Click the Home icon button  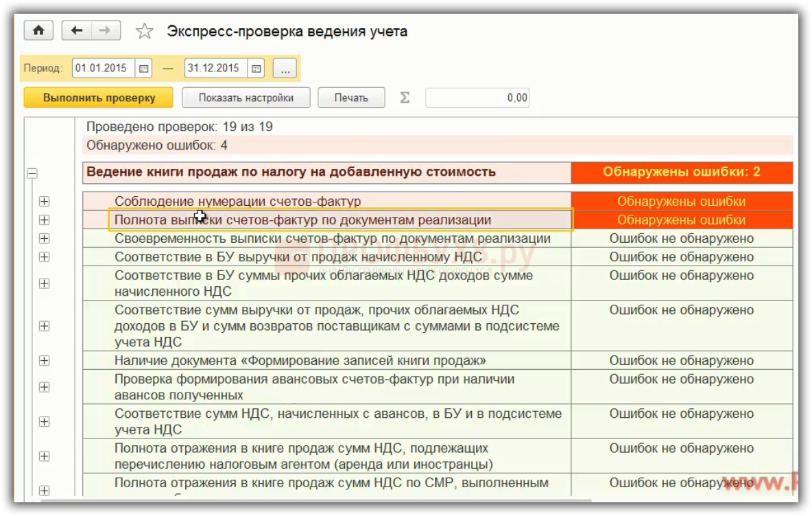coord(38,31)
